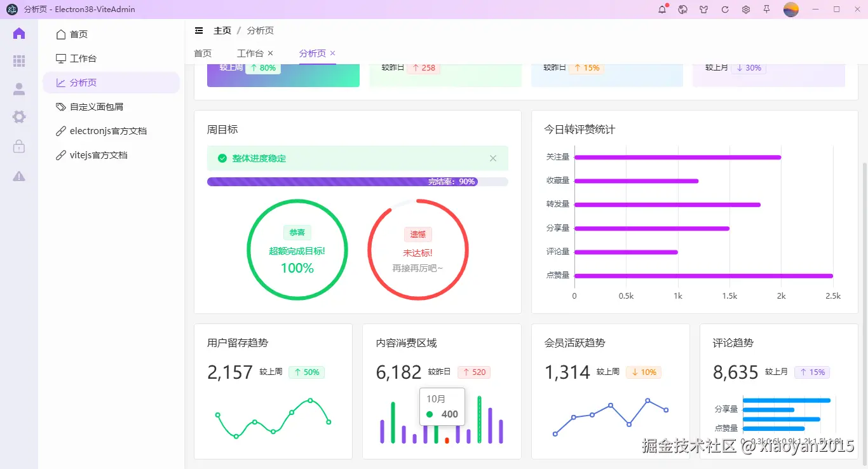Pin the header using the pin icon
The width and height of the screenshot is (868, 469).
(x=766, y=10)
